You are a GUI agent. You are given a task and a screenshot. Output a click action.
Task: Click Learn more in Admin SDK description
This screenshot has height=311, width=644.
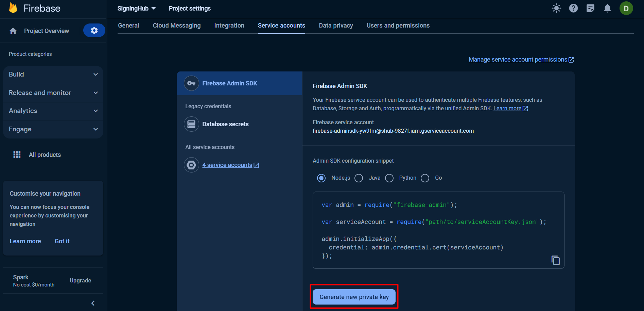pos(507,108)
